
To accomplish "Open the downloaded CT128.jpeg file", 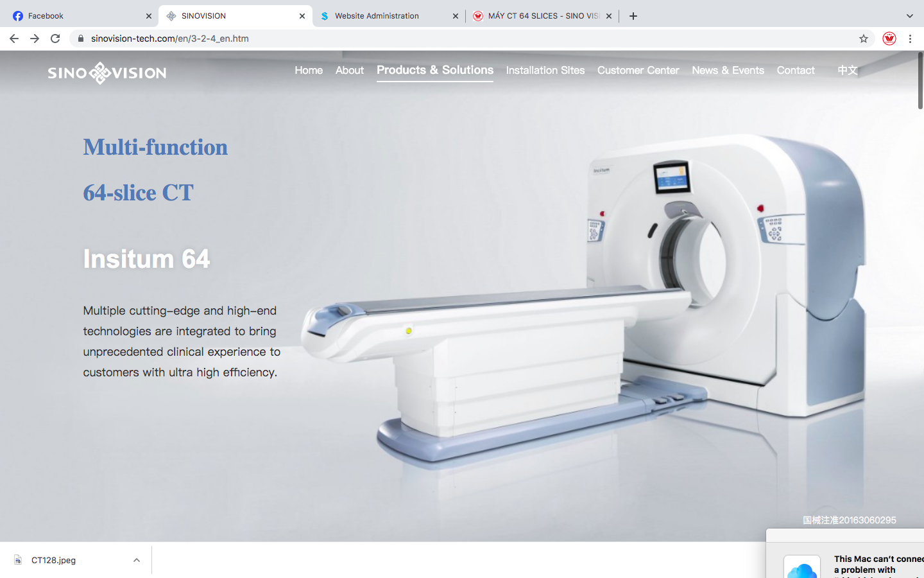I will point(54,560).
